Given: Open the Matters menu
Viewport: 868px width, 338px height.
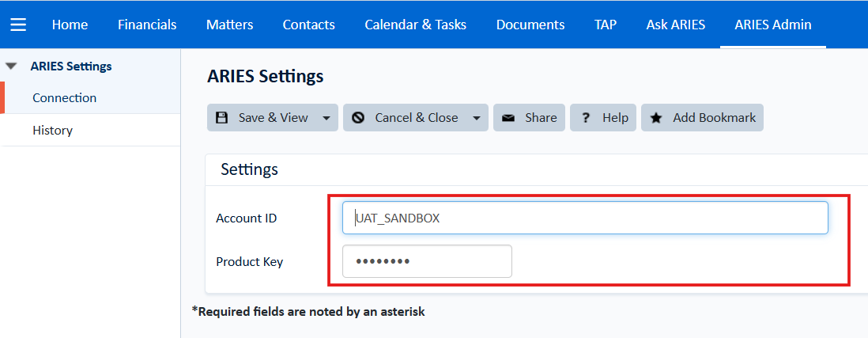Looking at the screenshot, I should point(230,25).
